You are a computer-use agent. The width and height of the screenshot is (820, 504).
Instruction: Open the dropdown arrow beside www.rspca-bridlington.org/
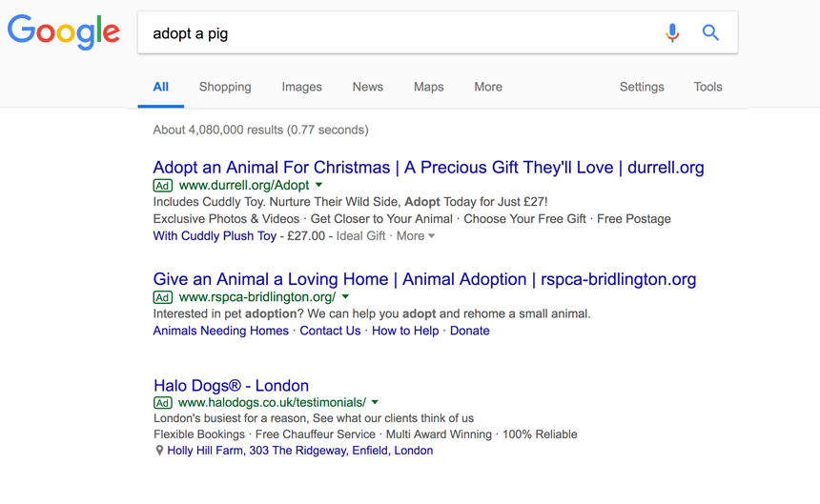(x=345, y=297)
